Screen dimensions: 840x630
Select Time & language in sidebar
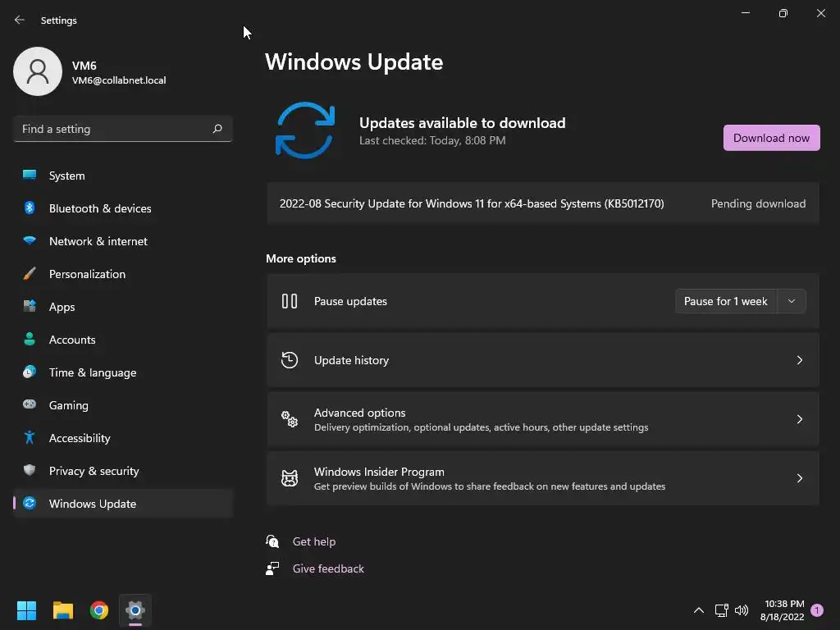click(x=92, y=372)
